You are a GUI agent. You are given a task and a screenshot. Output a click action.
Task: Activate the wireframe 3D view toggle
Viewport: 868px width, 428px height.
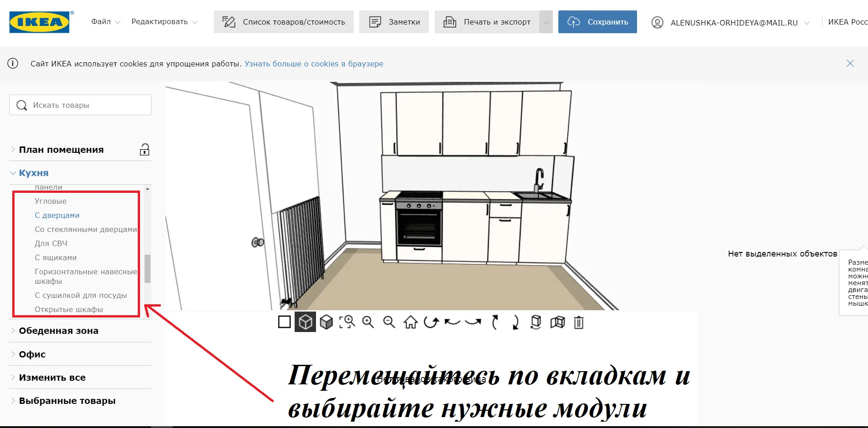click(306, 322)
